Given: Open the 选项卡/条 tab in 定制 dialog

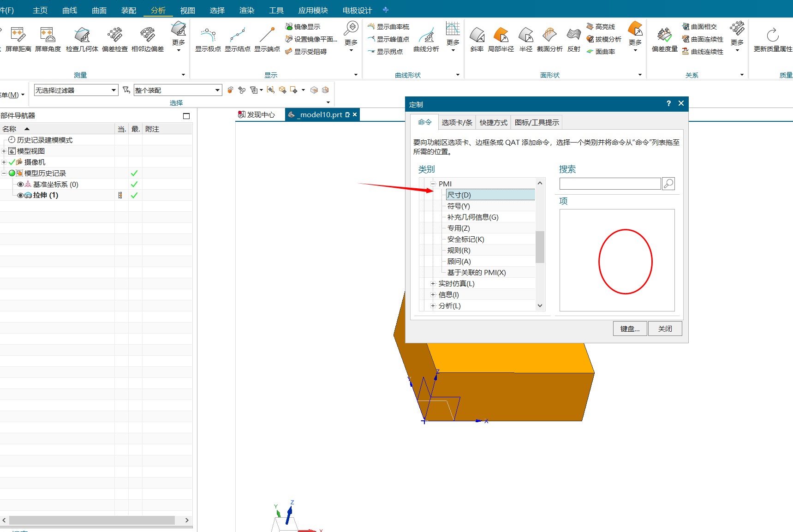Looking at the screenshot, I should tap(457, 122).
